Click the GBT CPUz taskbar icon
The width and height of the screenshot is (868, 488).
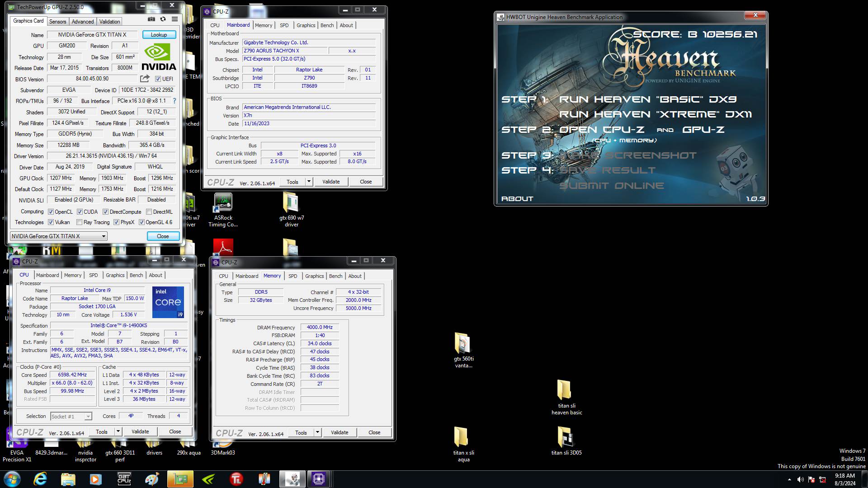[x=124, y=479]
